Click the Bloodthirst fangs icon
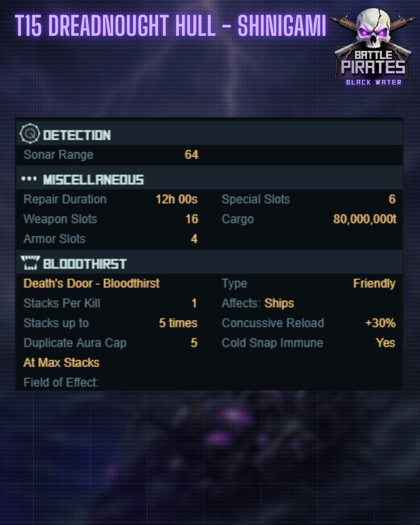 (x=30, y=263)
